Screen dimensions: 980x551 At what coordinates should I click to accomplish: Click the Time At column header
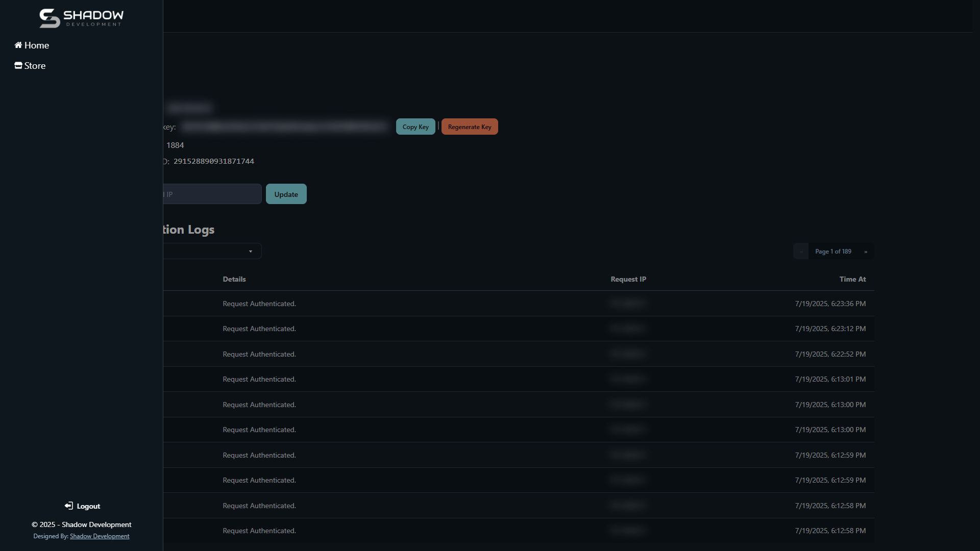coord(852,279)
